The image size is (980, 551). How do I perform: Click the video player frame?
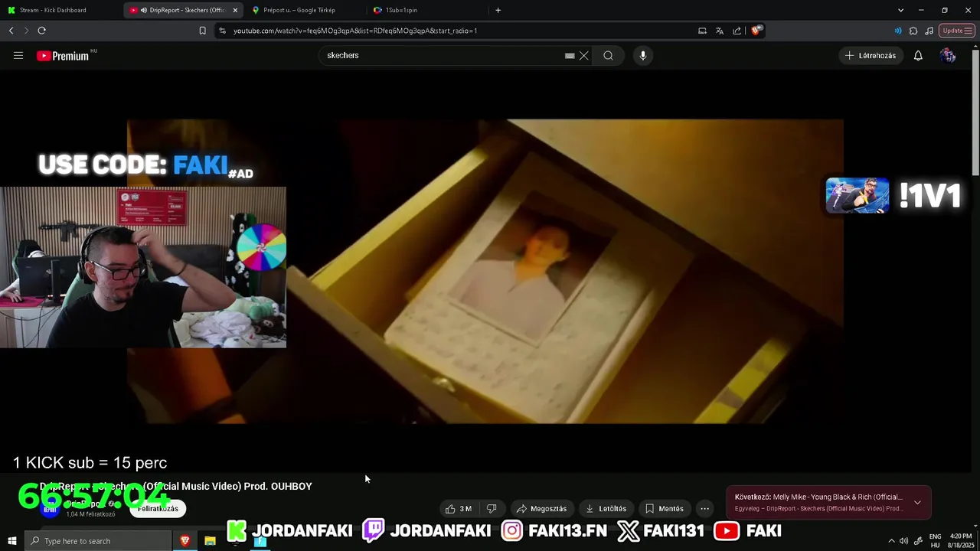(x=485, y=271)
